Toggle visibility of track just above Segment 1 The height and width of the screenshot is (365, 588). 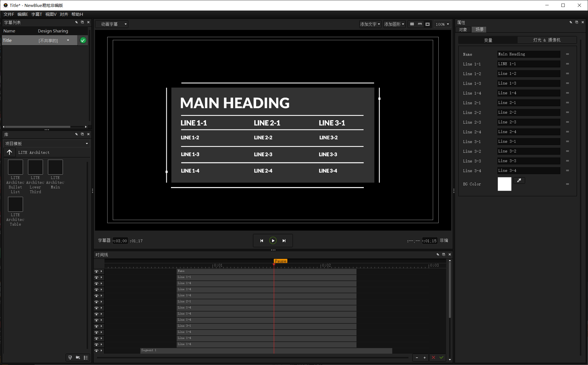click(96, 344)
